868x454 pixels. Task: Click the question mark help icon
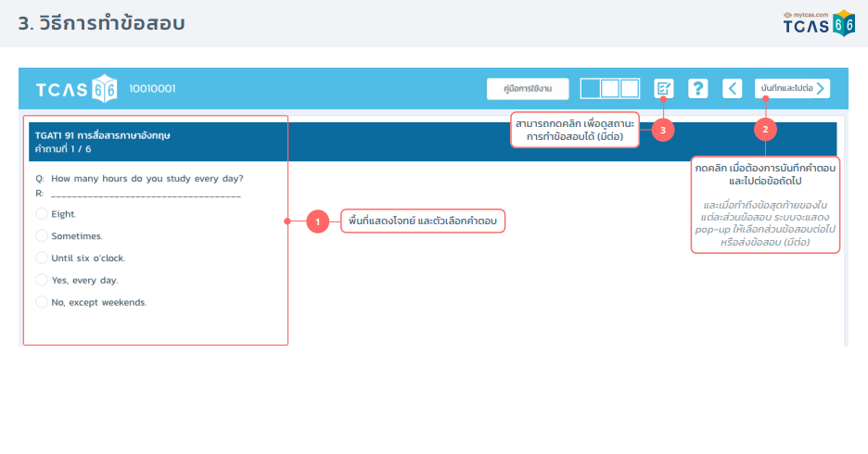697,89
